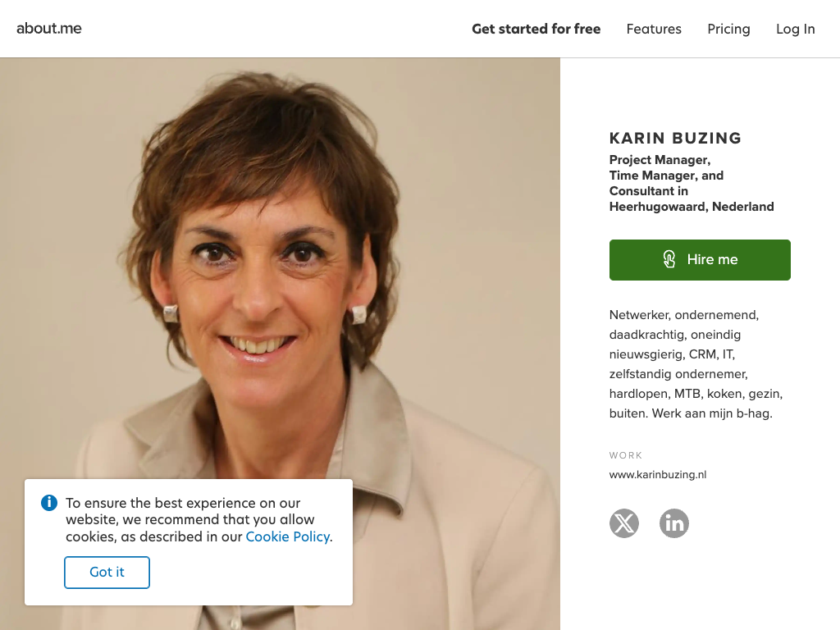
Task: Open the LinkedIn profile icon
Action: click(x=674, y=523)
